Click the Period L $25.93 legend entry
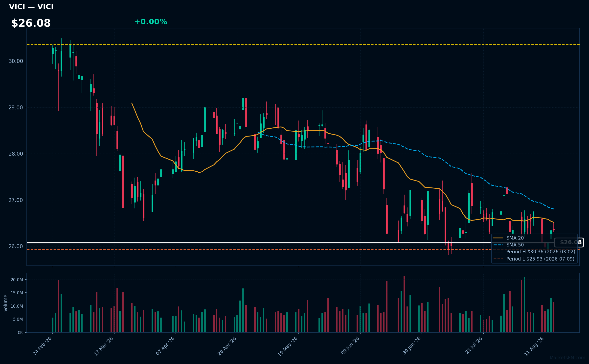The width and height of the screenshot is (589, 364). click(534, 259)
